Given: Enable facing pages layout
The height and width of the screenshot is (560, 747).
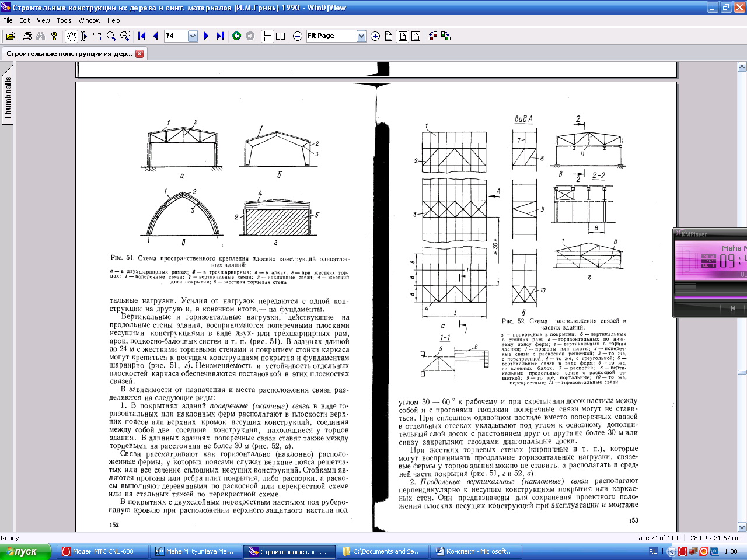Looking at the screenshot, I should 281,36.
